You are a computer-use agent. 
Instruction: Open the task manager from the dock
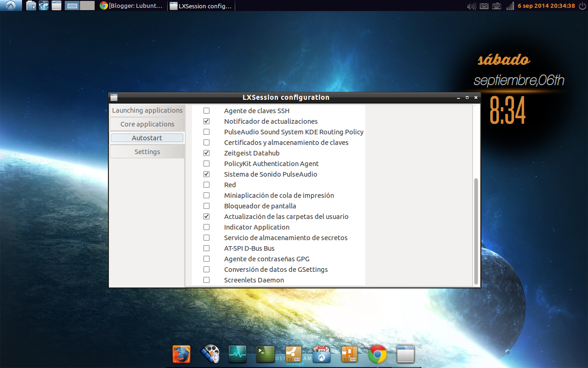point(237,354)
